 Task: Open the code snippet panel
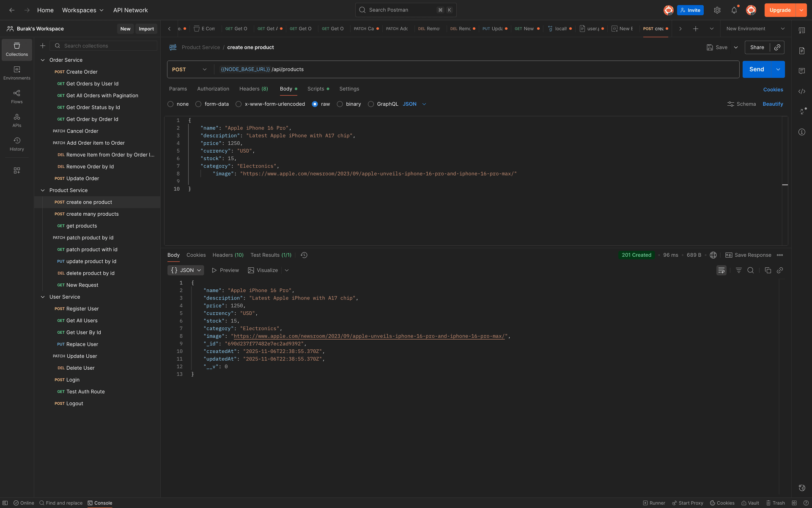click(x=802, y=91)
